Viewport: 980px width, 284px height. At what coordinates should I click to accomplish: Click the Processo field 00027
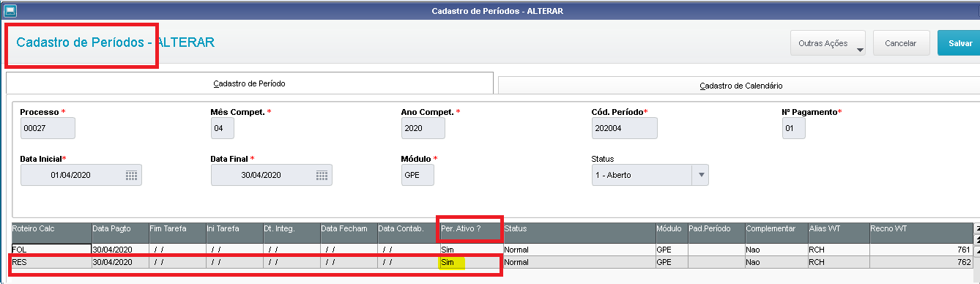tap(48, 128)
